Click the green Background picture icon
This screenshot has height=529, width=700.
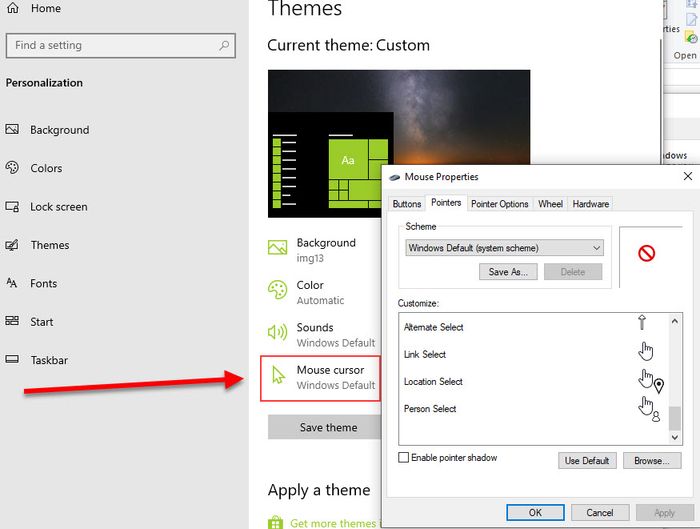(x=278, y=247)
